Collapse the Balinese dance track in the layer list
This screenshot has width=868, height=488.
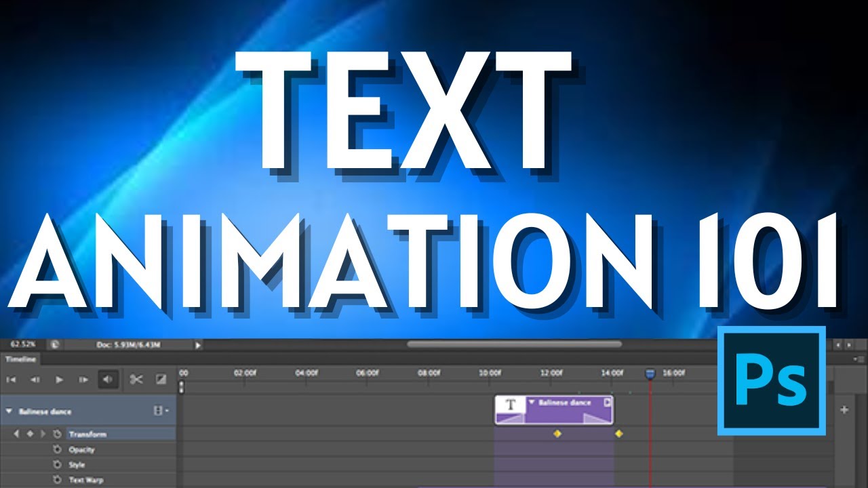click(x=9, y=411)
